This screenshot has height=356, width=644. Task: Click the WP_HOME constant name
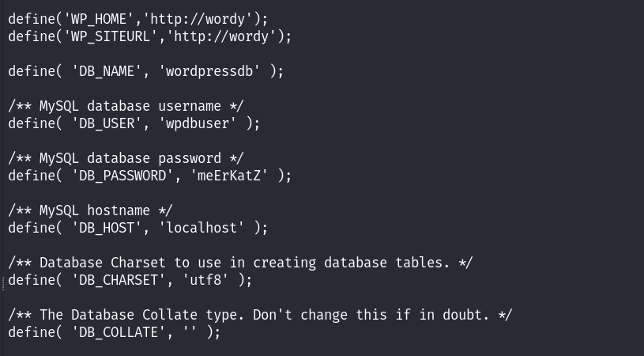[99, 19]
